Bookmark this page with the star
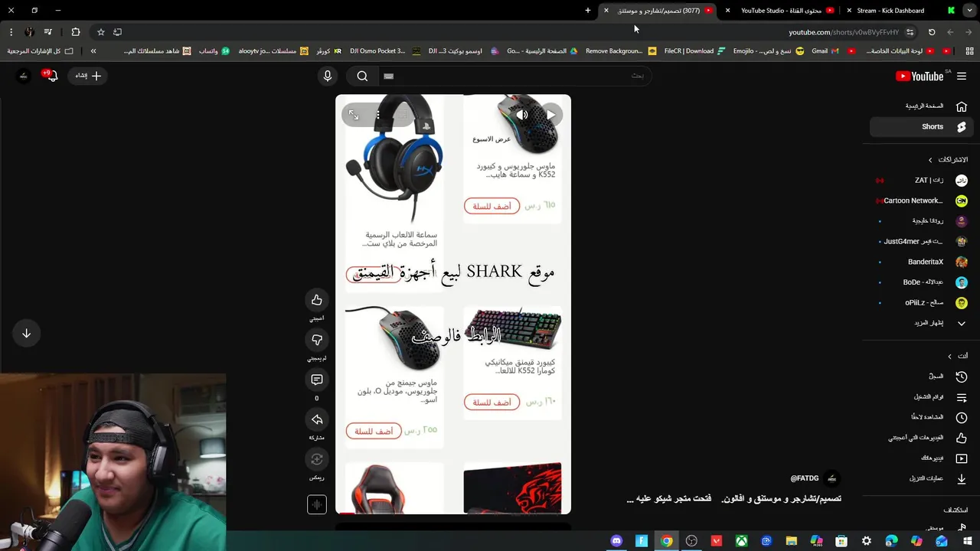The image size is (980, 551). tap(100, 32)
